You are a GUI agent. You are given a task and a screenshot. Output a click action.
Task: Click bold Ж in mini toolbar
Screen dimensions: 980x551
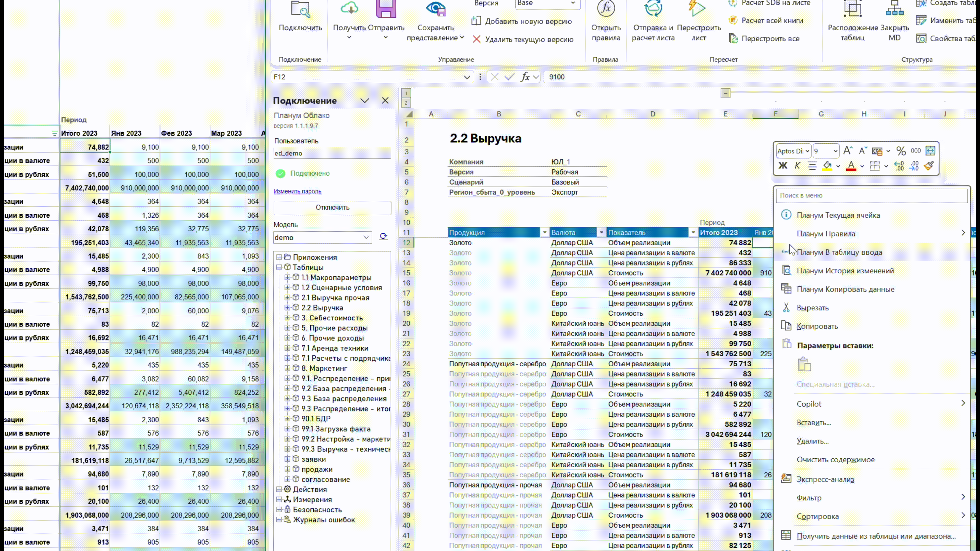pos(782,166)
